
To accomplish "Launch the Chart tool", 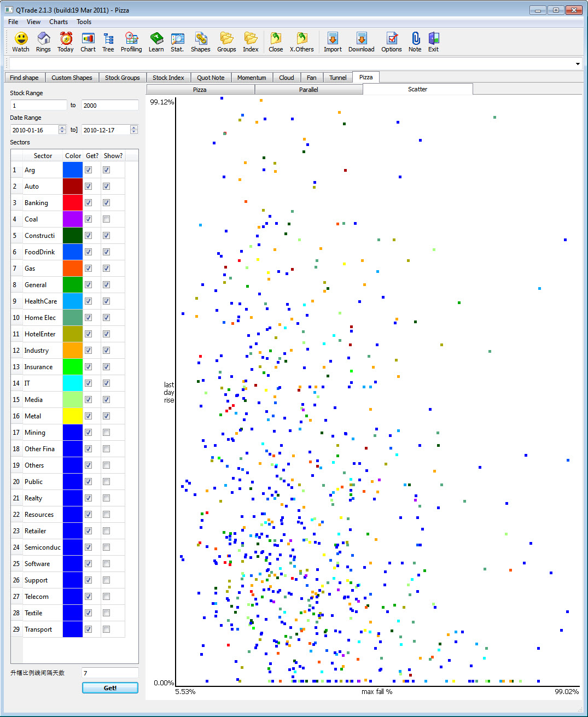I will (88, 41).
